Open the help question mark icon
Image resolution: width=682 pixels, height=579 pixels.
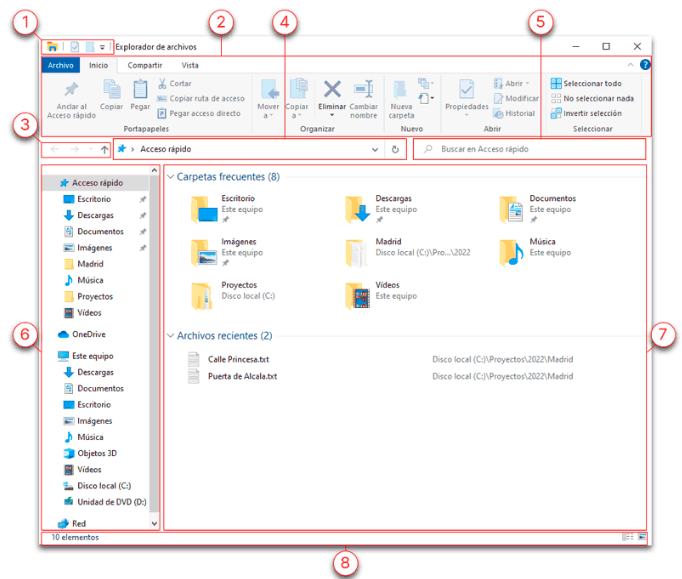pyautogui.click(x=645, y=65)
